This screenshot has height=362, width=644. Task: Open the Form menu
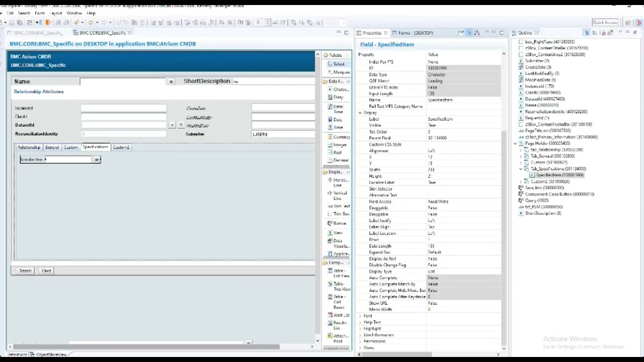tap(40, 13)
